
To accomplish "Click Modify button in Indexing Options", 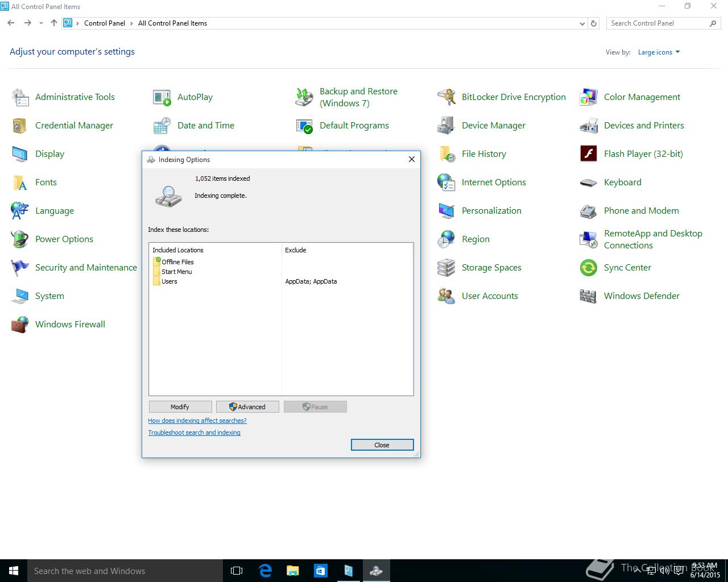I will (180, 407).
